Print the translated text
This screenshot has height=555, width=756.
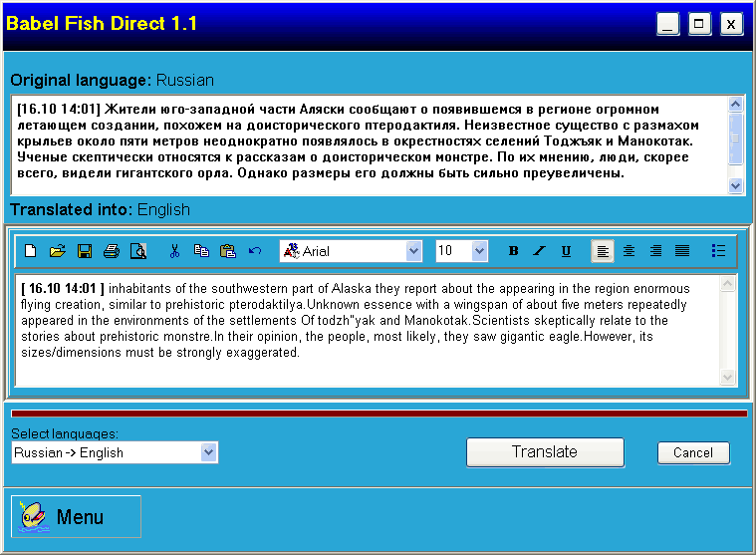[111, 251]
